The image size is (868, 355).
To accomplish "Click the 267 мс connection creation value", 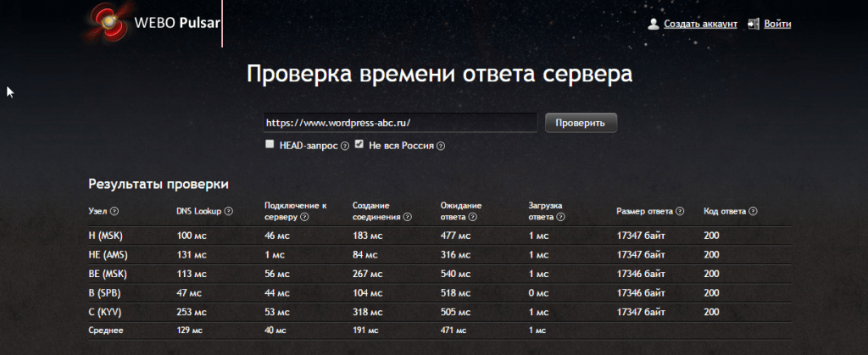I will coord(368,274).
